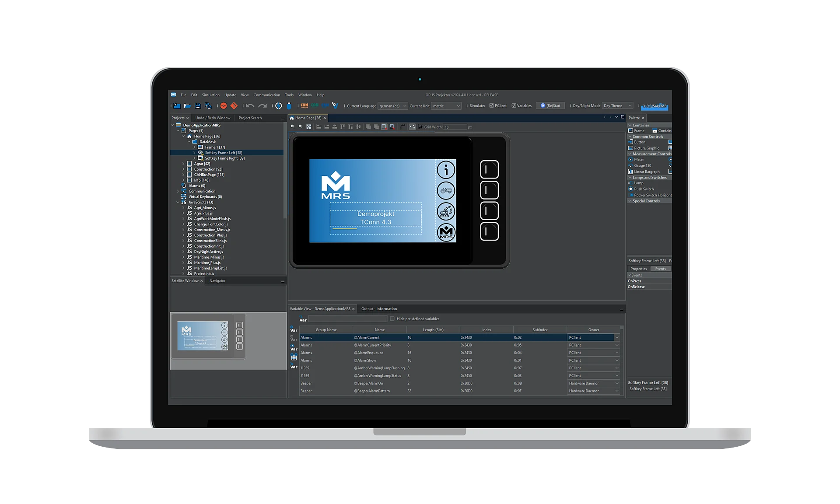
Task: Open the Communication menu
Action: pos(266,95)
